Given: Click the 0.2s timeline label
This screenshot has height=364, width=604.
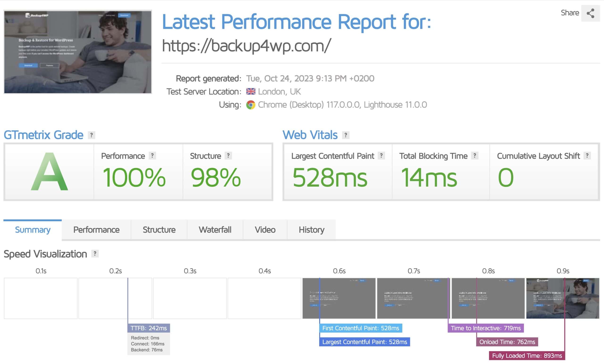Looking at the screenshot, I should [x=115, y=271].
